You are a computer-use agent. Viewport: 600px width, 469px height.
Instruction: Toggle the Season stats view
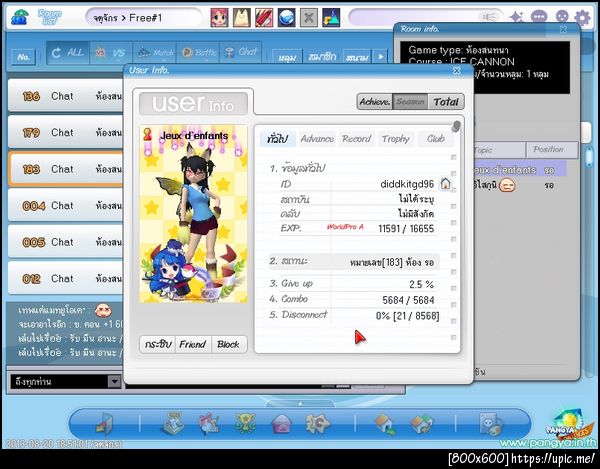click(410, 102)
